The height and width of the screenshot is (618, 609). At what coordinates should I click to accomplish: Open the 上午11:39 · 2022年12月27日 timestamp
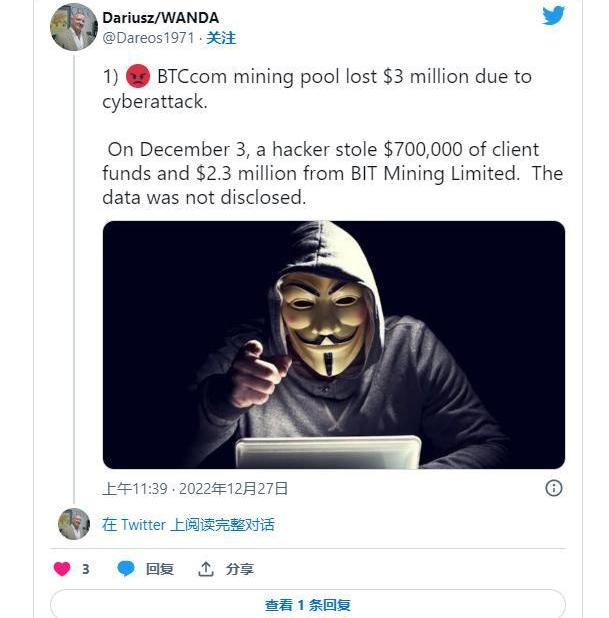tap(195, 489)
